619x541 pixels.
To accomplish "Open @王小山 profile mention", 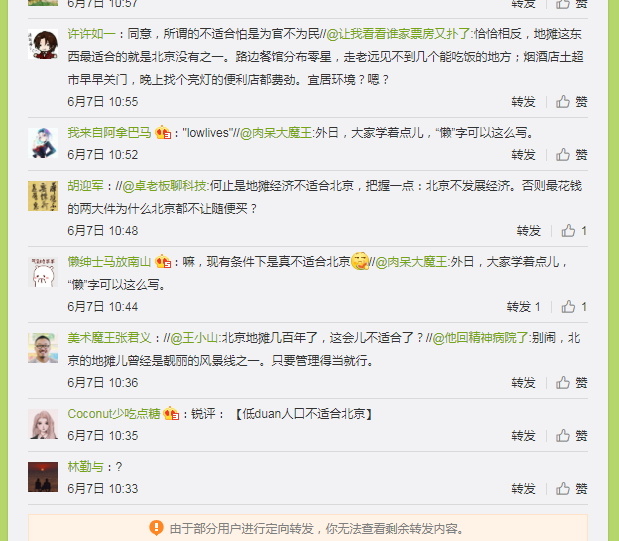I will [194, 338].
